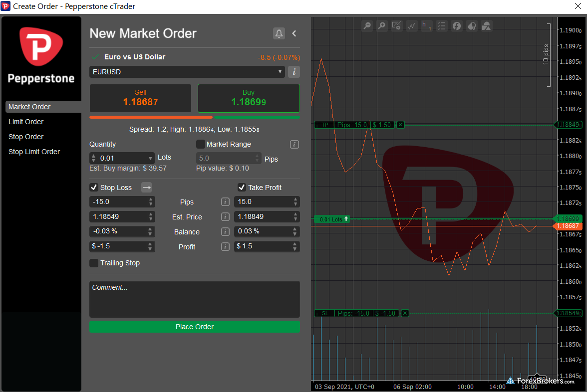Click Take Profit 0.03 % balance field
Screen dimensions: 587x392
coord(267,231)
